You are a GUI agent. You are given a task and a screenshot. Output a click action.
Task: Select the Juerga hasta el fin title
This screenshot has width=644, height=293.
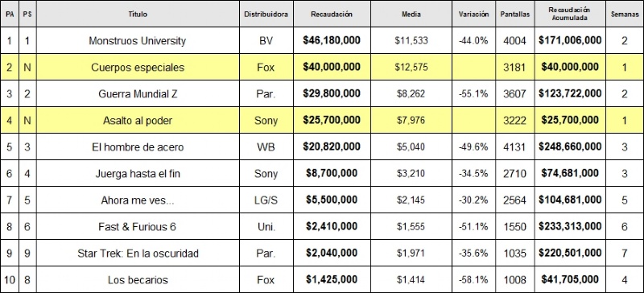click(138, 173)
